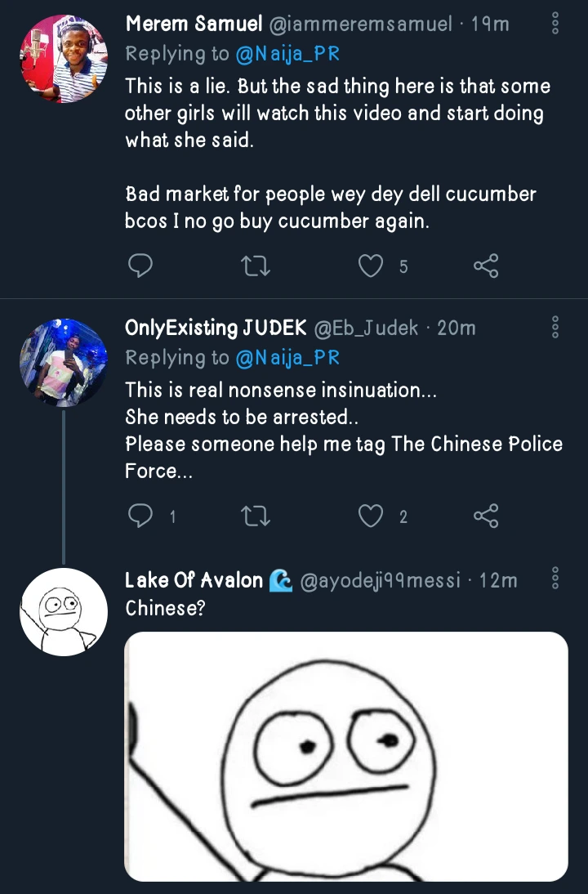Image resolution: width=588 pixels, height=894 pixels.
Task: Open OnlyExisting JUDEK's profile picture
Action: (x=63, y=362)
